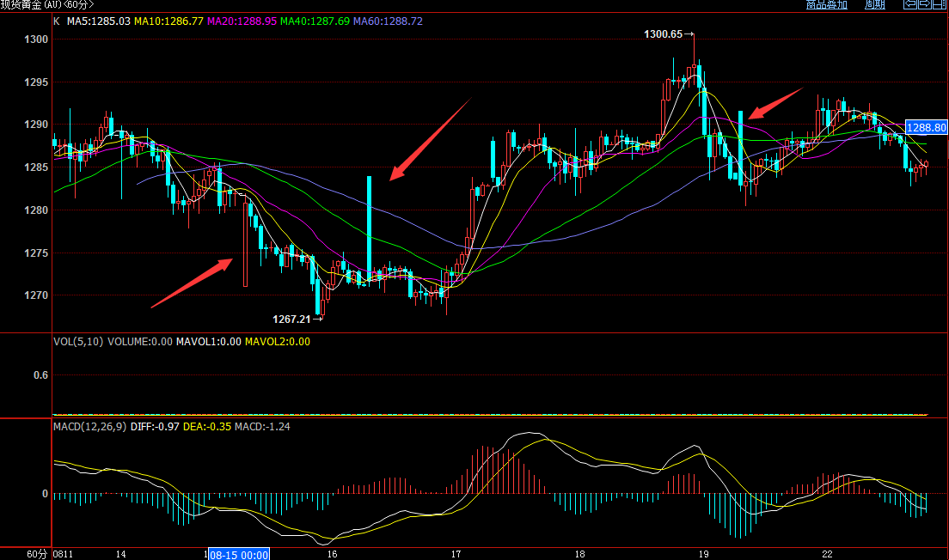Click the 现货黄金 (AU) chart title
This screenshot has width=949, height=560.
click(x=46, y=5)
